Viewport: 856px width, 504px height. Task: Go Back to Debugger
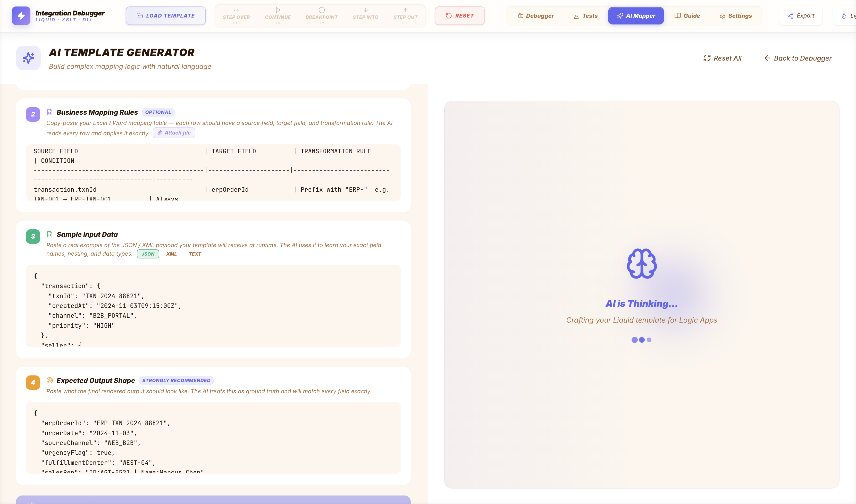coord(798,58)
